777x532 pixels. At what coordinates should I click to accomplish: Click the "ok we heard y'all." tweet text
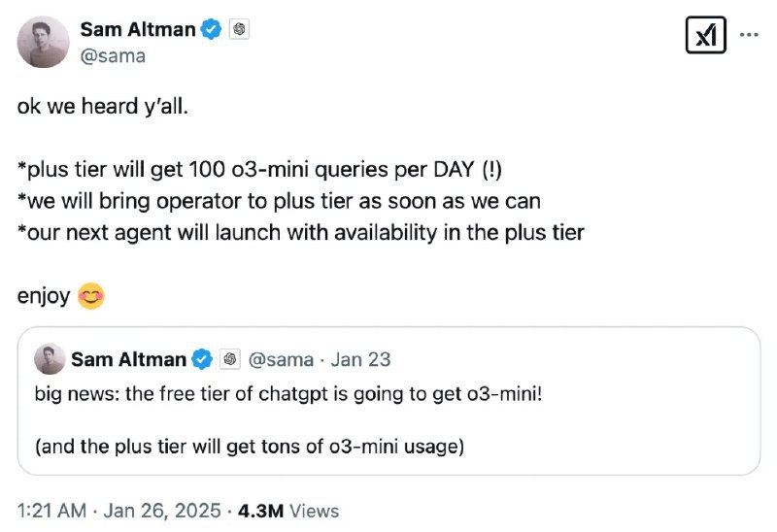tap(101, 106)
